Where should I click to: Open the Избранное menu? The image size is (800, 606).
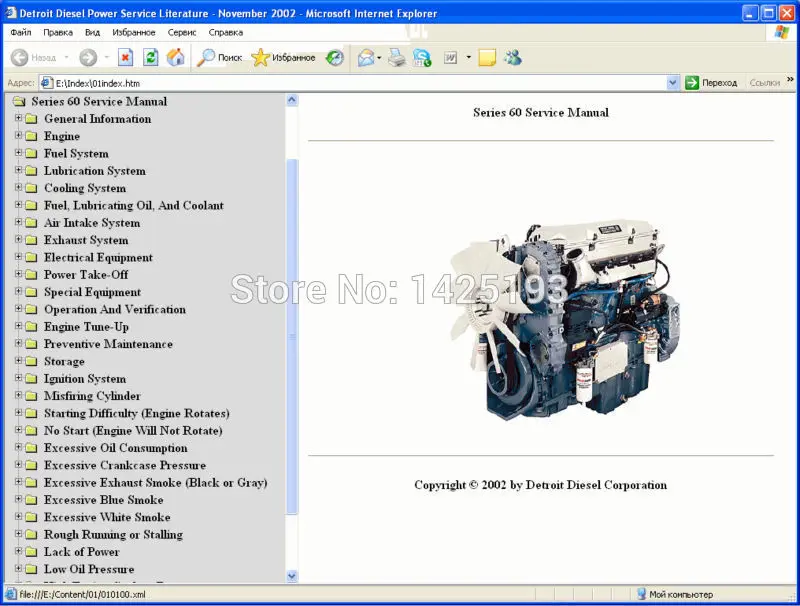[x=134, y=31]
